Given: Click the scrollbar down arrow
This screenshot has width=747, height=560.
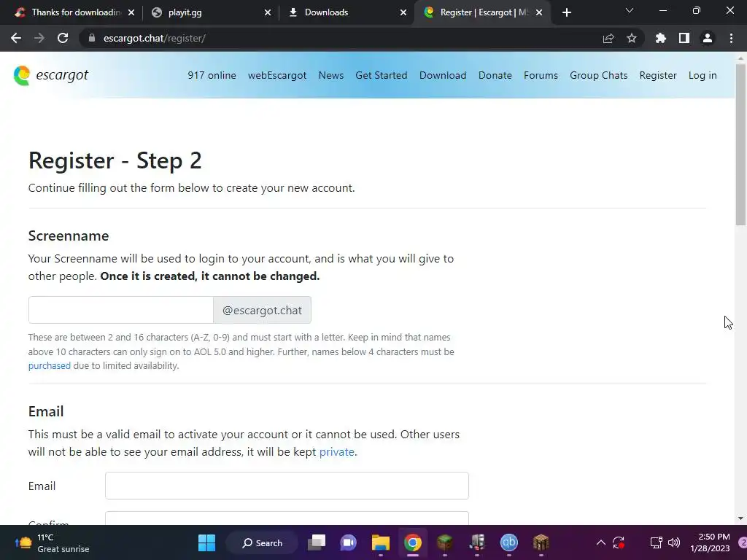Looking at the screenshot, I should click(740, 518).
